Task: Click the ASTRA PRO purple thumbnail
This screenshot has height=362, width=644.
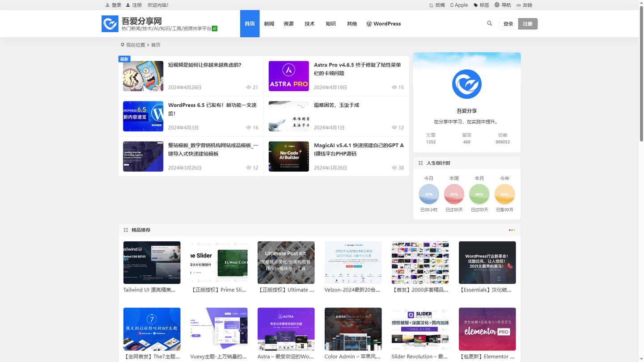Action: (288, 76)
